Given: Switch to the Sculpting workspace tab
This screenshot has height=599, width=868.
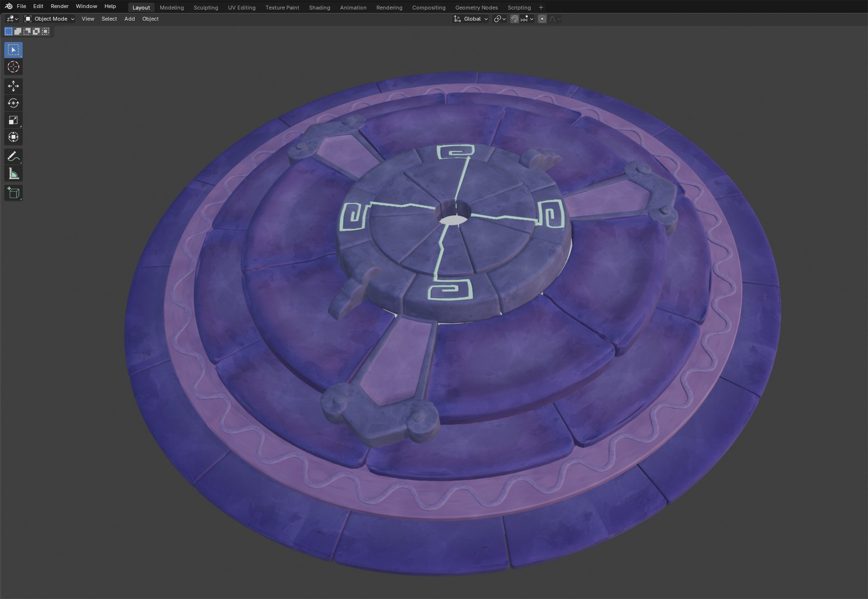Looking at the screenshot, I should (206, 7).
